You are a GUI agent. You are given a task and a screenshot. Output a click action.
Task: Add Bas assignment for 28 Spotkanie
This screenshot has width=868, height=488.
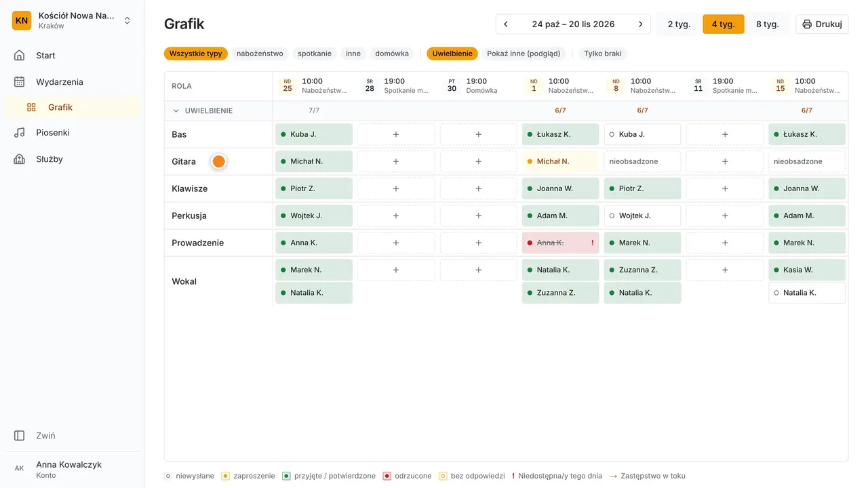point(396,134)
